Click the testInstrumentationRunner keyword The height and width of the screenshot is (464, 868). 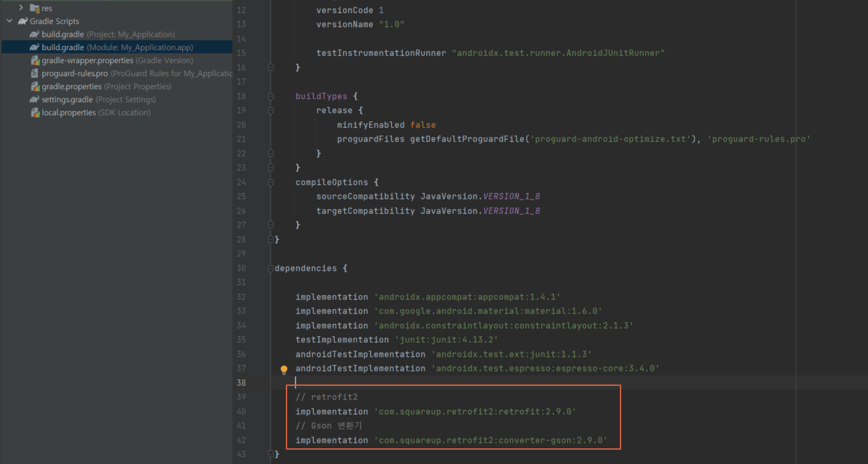[381, 53]
